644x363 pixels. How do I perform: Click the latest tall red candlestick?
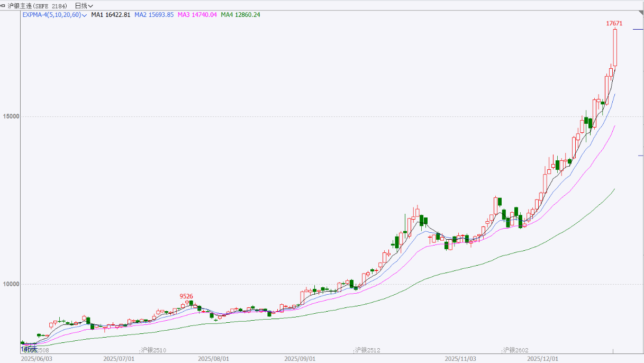(x=615, y=48)
